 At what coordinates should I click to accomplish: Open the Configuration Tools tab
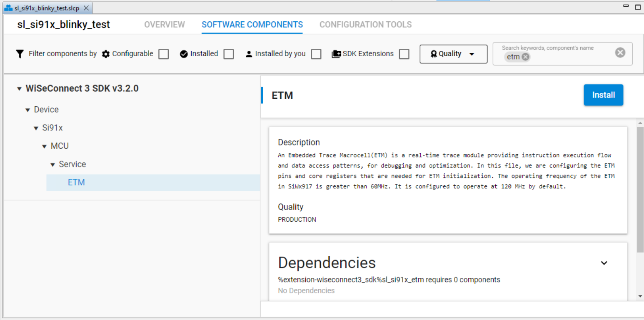click(x=365, y=25)
